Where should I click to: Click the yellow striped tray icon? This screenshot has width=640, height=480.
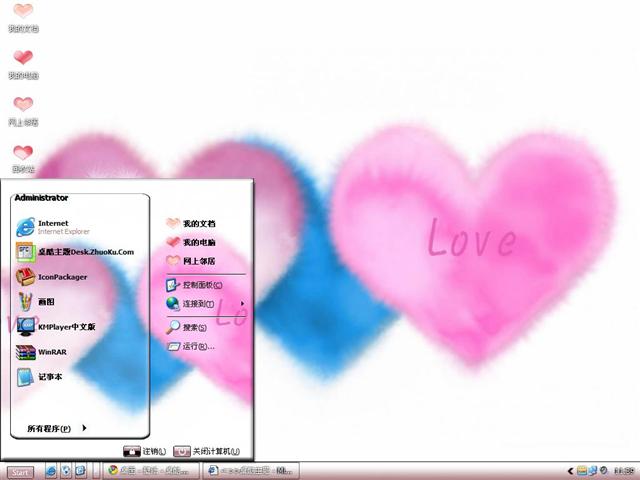point(582,471)
